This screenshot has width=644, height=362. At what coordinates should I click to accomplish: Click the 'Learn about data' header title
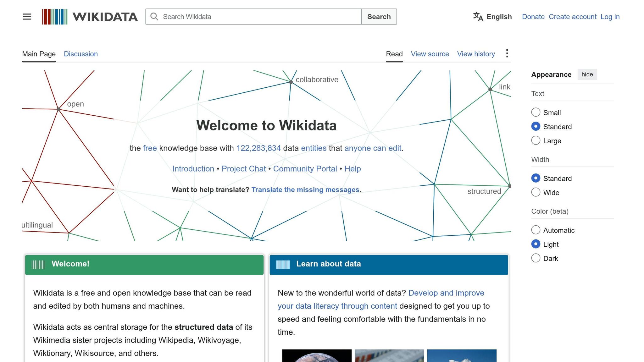(x=328, y=264)
